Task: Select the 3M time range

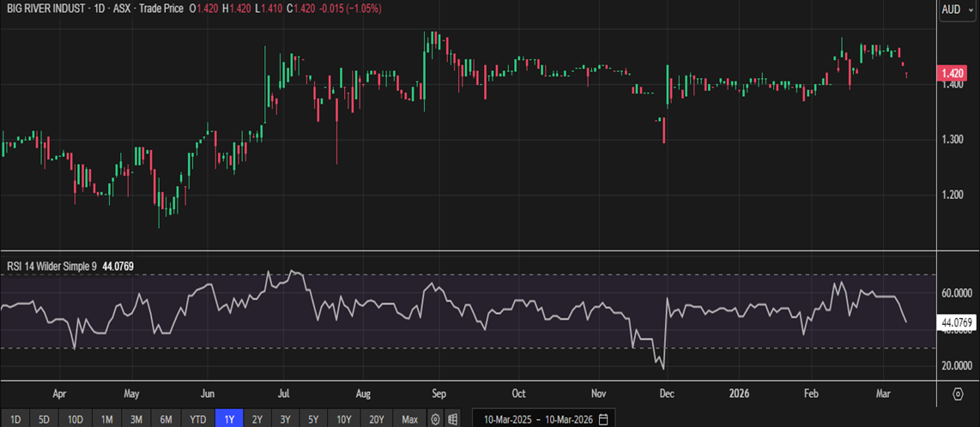Action: [136, 419]
